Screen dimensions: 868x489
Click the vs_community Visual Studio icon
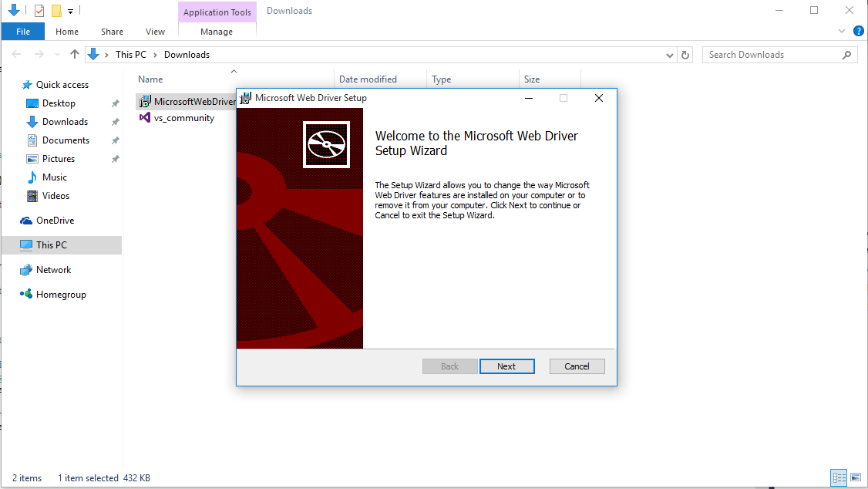coord(144,117)
